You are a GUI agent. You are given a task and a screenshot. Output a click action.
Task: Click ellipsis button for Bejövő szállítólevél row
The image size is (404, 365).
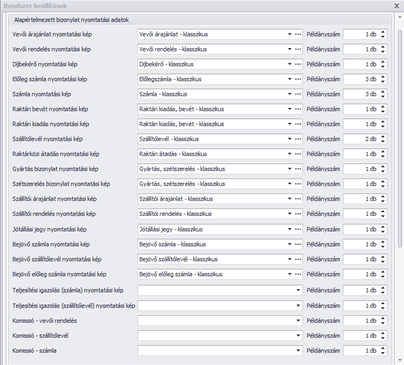(x=298, y=259)
